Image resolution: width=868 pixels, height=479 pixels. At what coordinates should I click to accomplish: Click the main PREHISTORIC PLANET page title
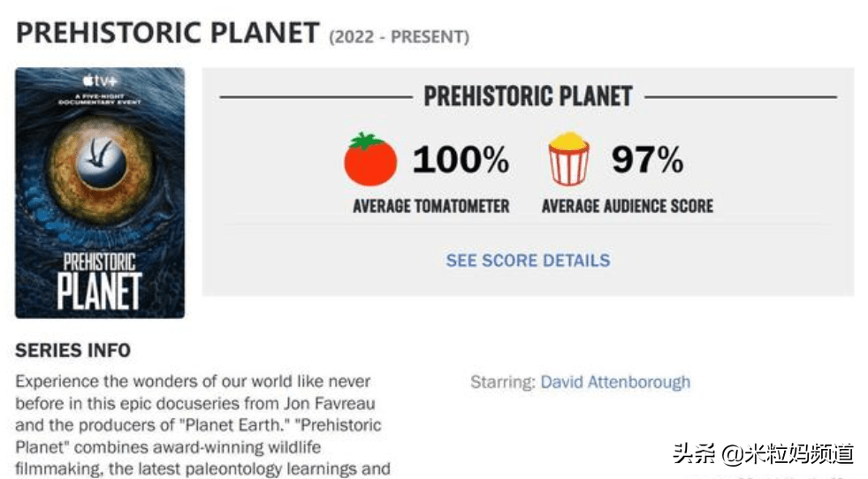[x=167, y=34]
